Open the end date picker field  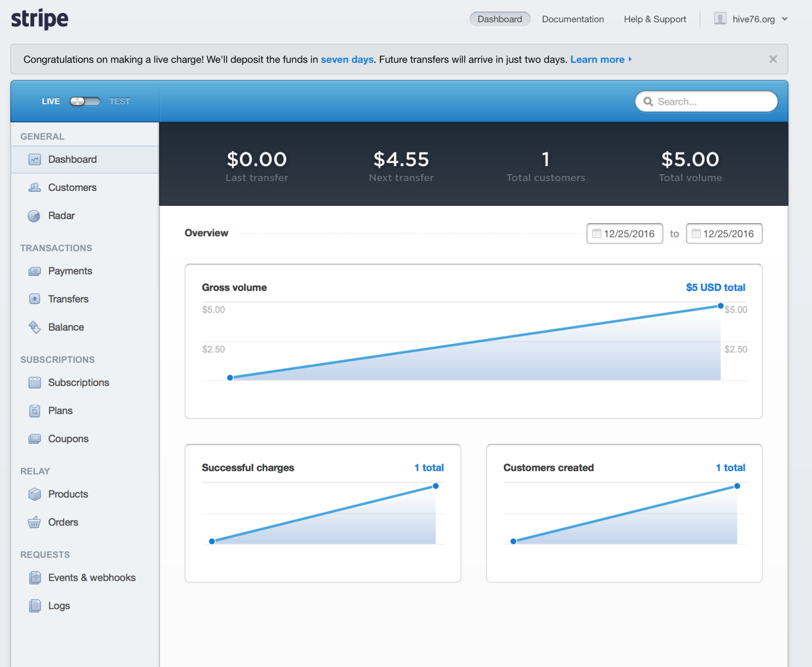(724, 234)
